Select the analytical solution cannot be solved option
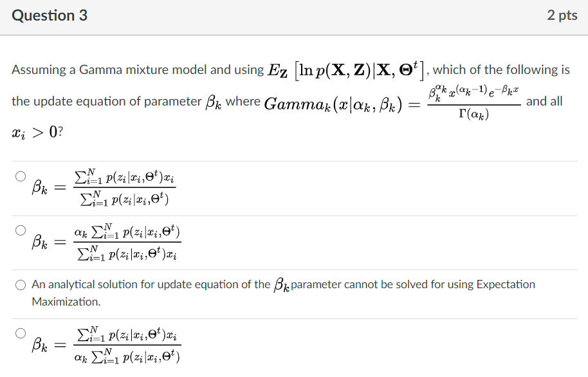Viewport: 588px width, 377px height. click(19, 284)
